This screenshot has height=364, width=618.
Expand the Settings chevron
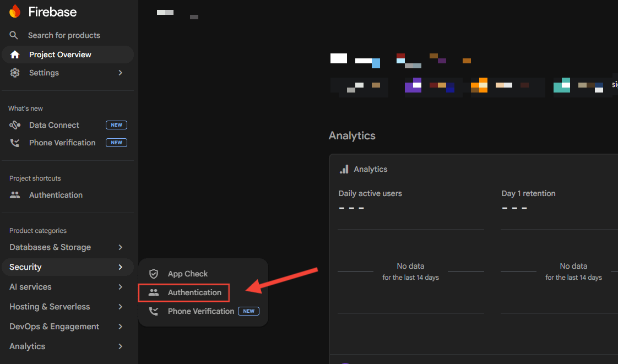121,73
